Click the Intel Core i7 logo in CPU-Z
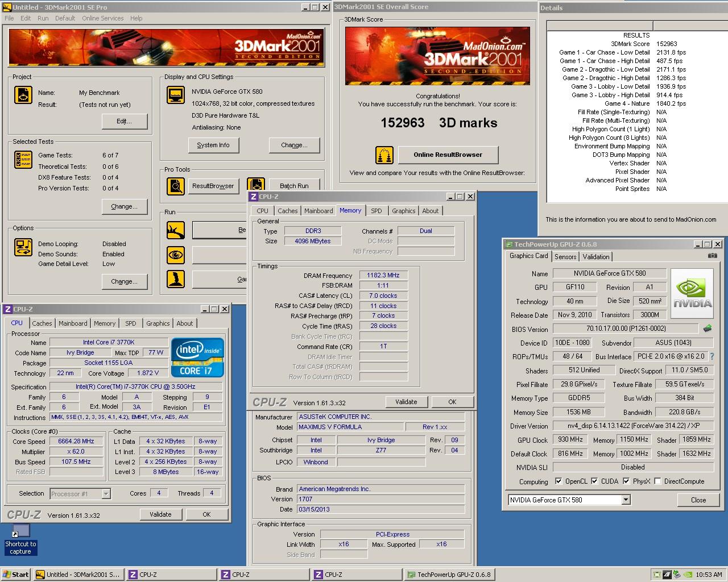 click(x=197, y=358)
